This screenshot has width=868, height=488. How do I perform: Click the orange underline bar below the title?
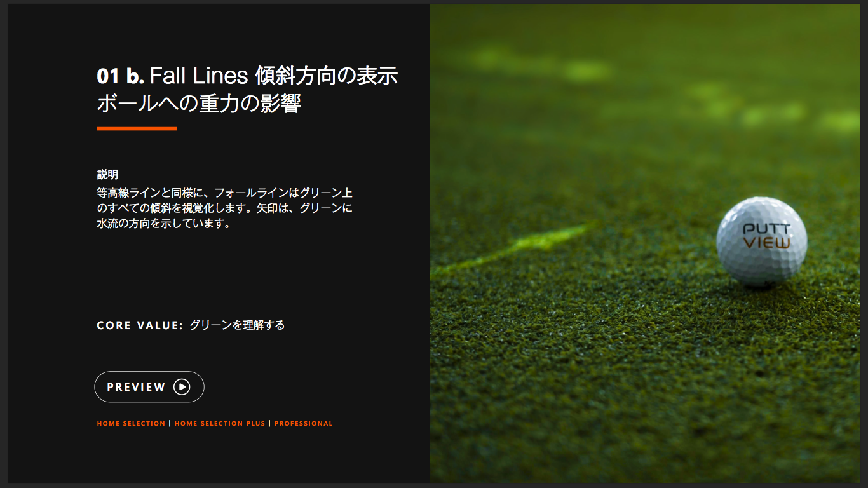[x=137, y=129]
